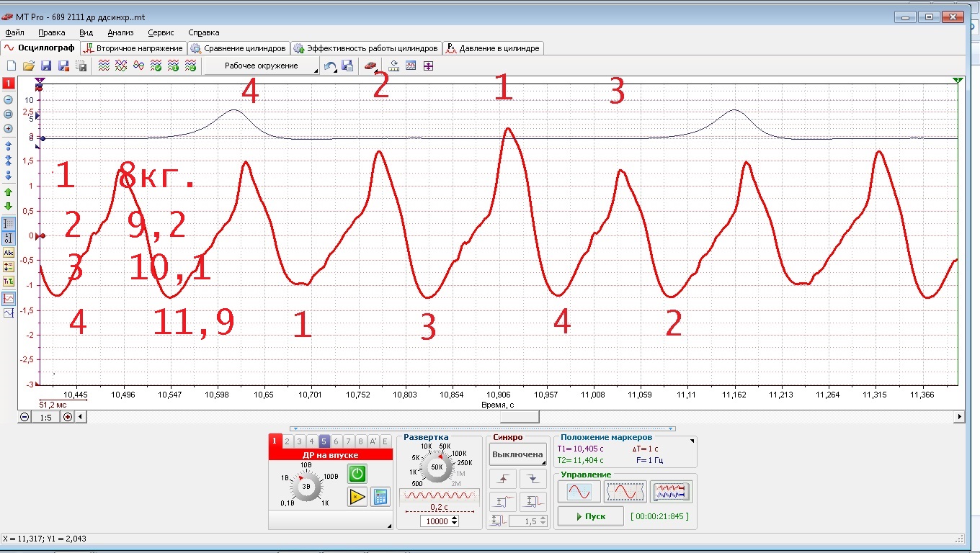The image size is (980, 553).
Task: Switch to the Сравнение цилиндров tab
Action: 238,48
